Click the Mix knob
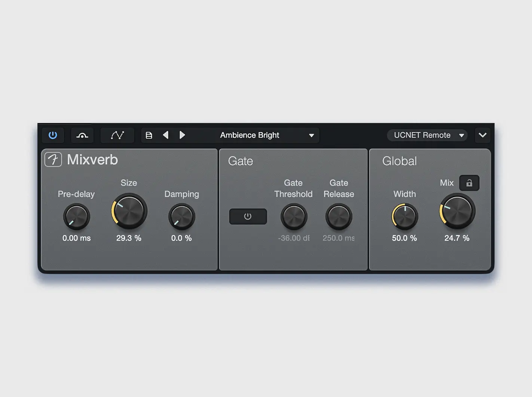 pos(457,211)
